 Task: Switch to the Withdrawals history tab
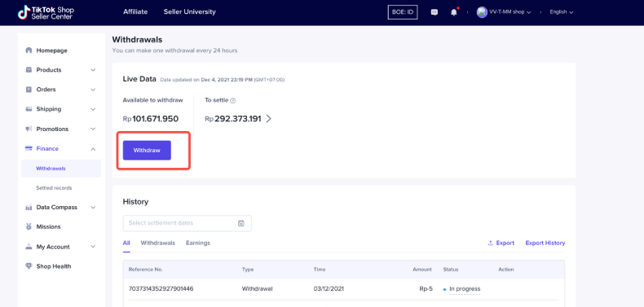157,243
